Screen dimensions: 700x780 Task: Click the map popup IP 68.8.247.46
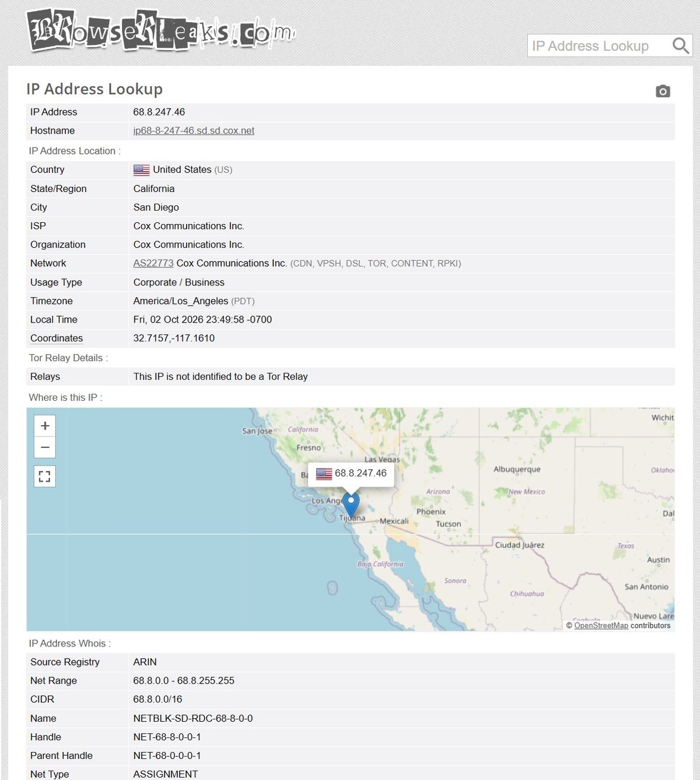[360, 473]
